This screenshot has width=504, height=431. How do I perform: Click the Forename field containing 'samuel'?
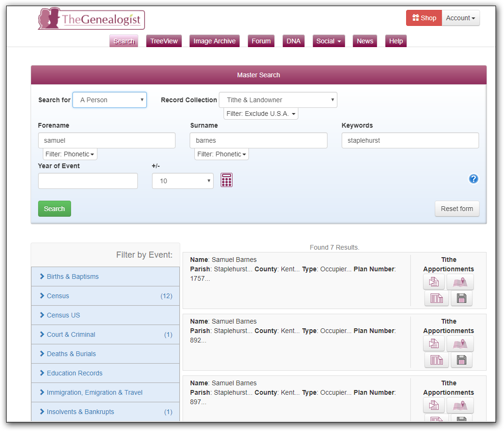tap(107, 140)
